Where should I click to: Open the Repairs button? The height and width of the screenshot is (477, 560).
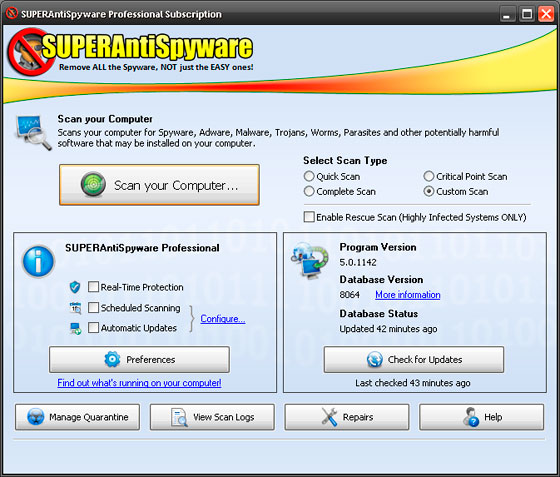click(347, 417)
